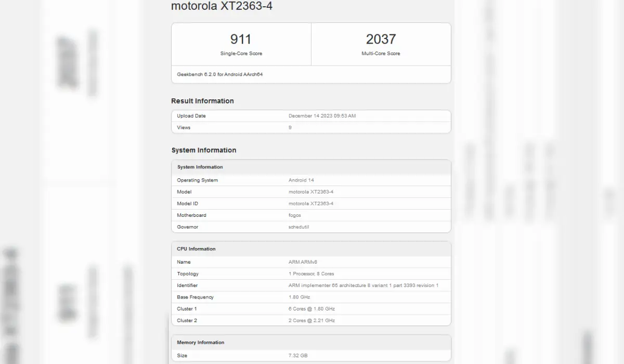Select the Upload Date value December 14 2023
The image size is (624, 364).
tap(322, 116)
